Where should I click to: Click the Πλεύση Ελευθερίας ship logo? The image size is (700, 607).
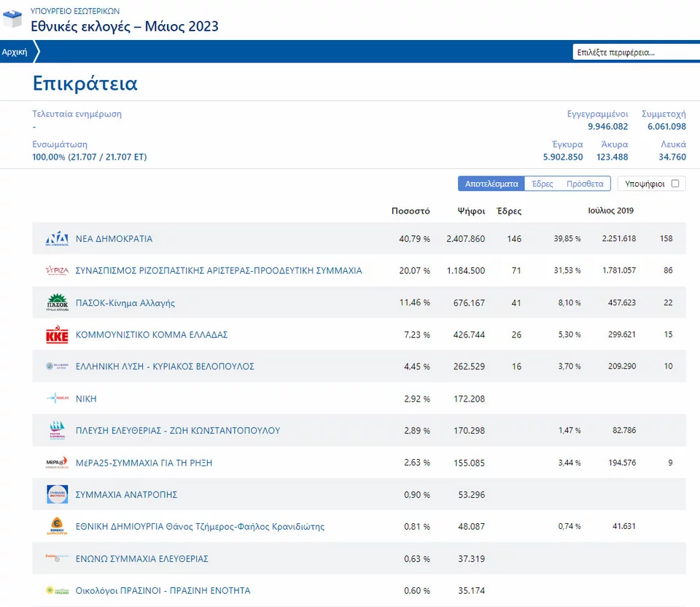(x=57, y=431)
